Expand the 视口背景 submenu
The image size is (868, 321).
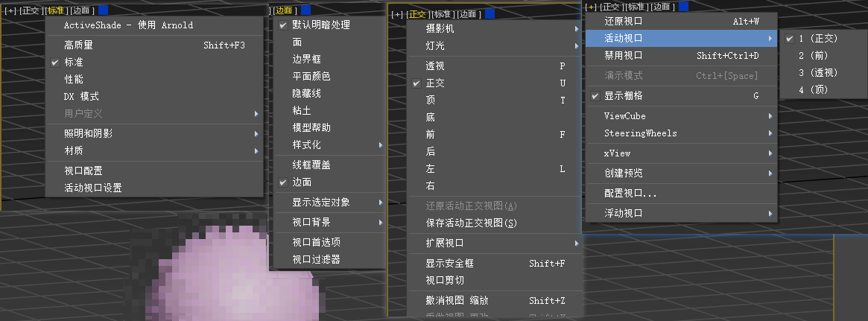tap(329, 222)
